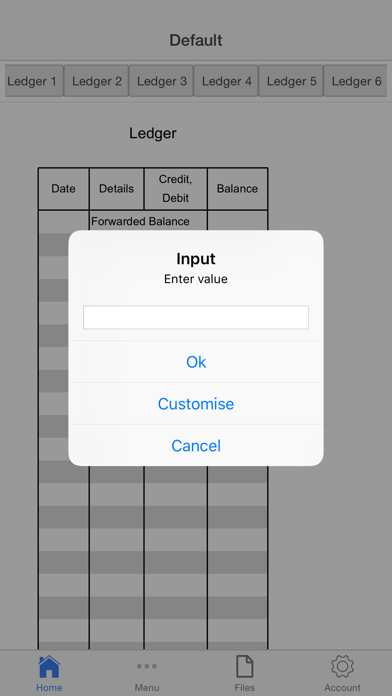Open the Ledger 4 tab
This screenshot has height=696, width=392.
pos(226,81)
